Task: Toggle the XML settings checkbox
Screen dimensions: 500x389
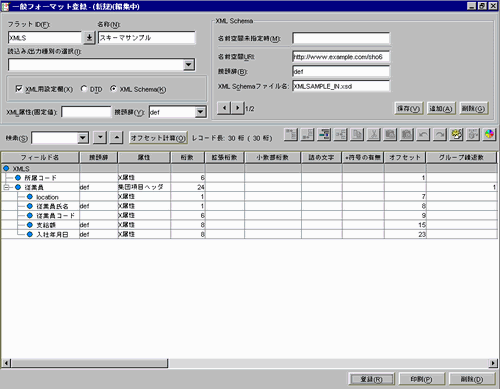Action: 19,89
